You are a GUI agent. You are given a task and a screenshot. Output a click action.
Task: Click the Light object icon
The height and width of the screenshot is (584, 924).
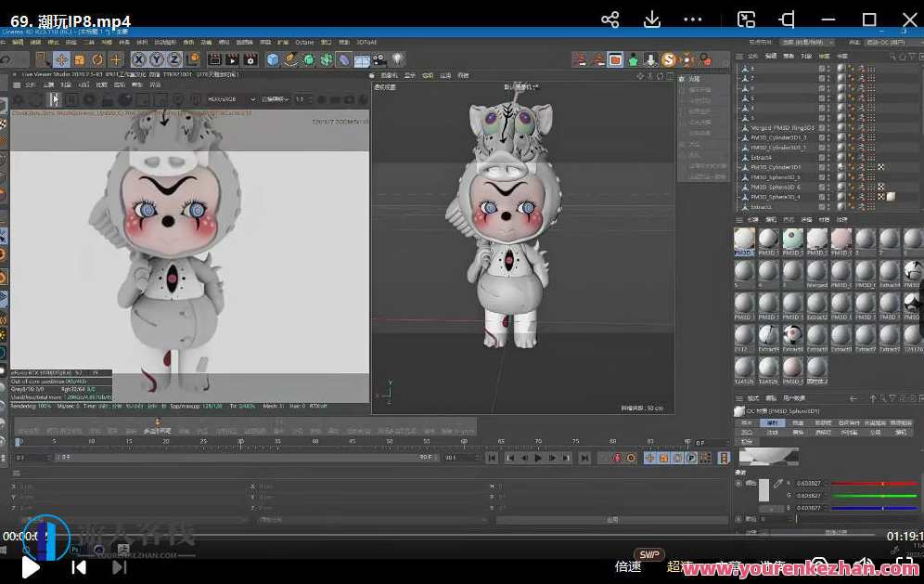tap(398, 59)
